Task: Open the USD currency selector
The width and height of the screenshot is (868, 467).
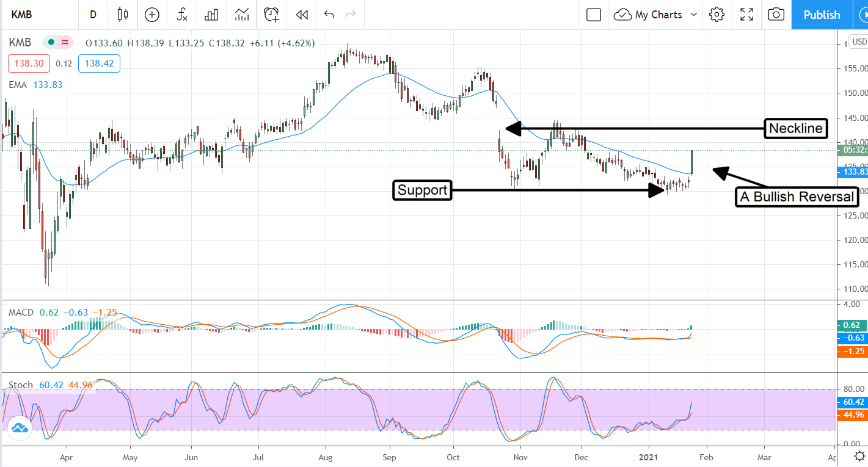Action: click(x=859, y=42)
